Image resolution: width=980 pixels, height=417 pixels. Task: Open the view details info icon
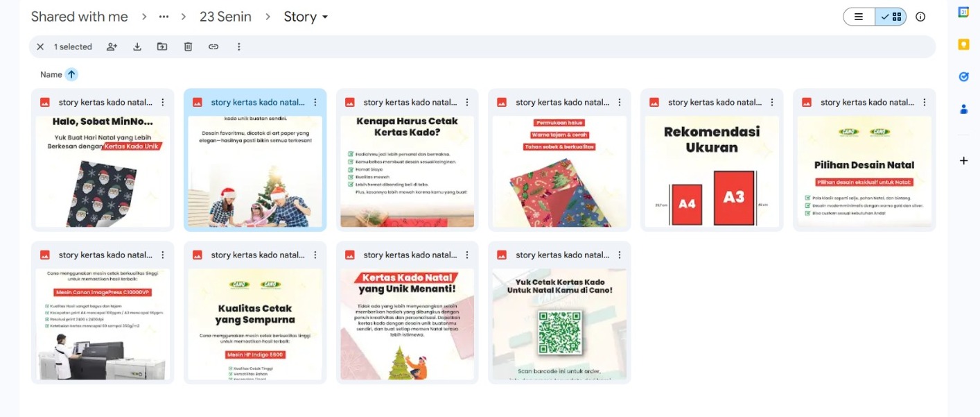click(920, 17)
